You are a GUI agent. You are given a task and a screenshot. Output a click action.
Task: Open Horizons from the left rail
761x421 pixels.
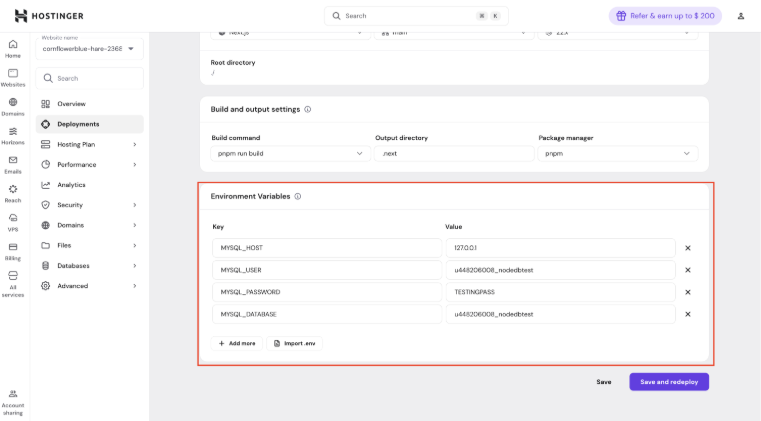click(13, 135)
